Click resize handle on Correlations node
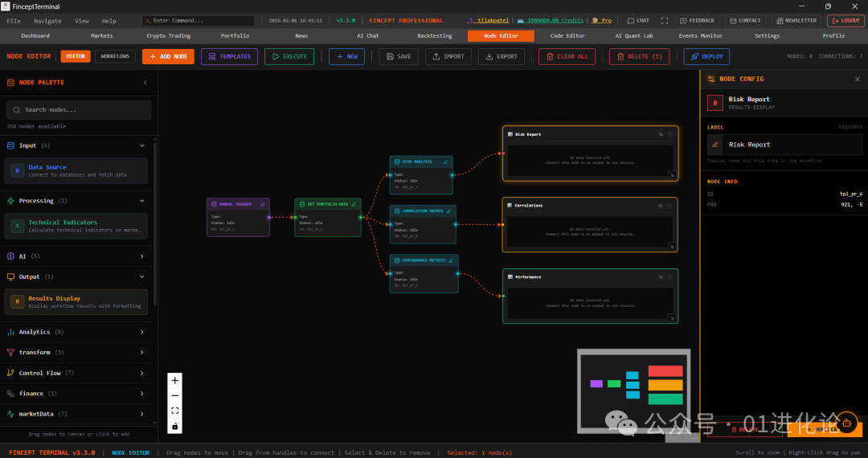This screenshot has height=458, width=868. click(672, 246)
